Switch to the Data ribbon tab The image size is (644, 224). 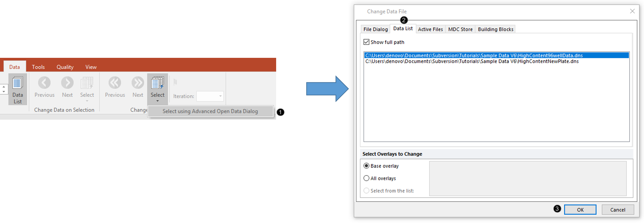[x=14, y=67]
